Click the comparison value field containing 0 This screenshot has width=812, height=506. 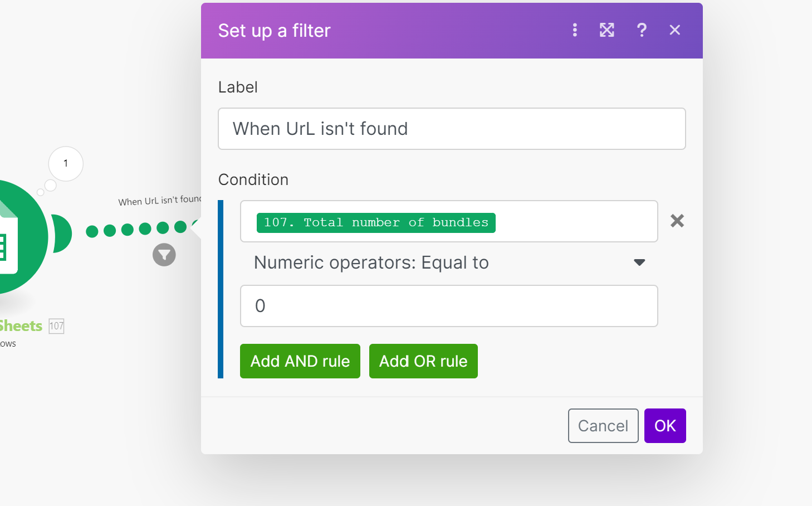[449, 306]
